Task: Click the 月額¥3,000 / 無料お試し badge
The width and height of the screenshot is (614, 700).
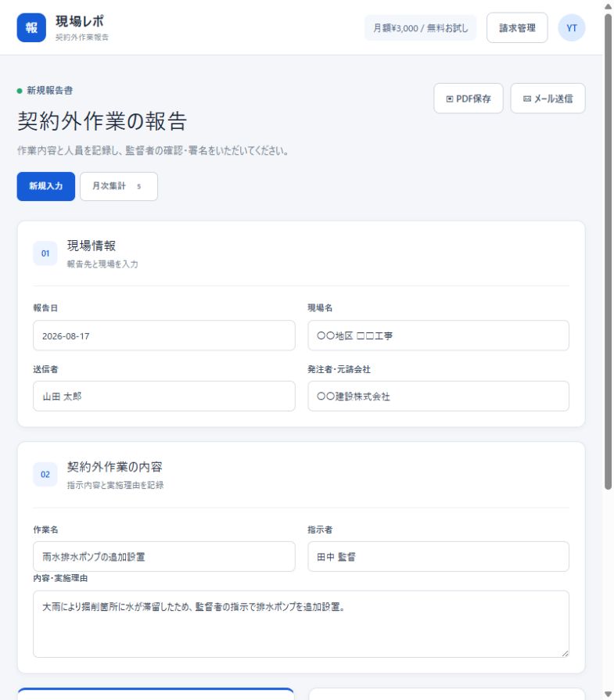Action: [421, 27]
